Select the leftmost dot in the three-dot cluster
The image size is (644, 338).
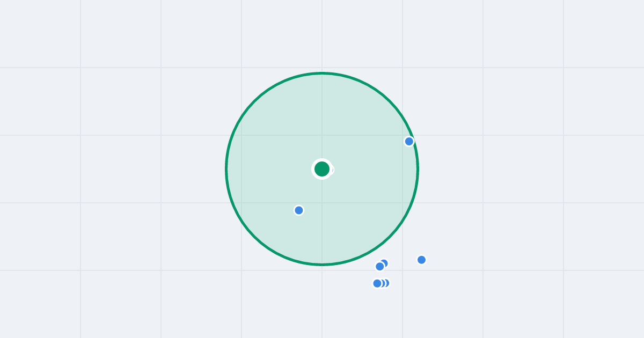point(377,283)
